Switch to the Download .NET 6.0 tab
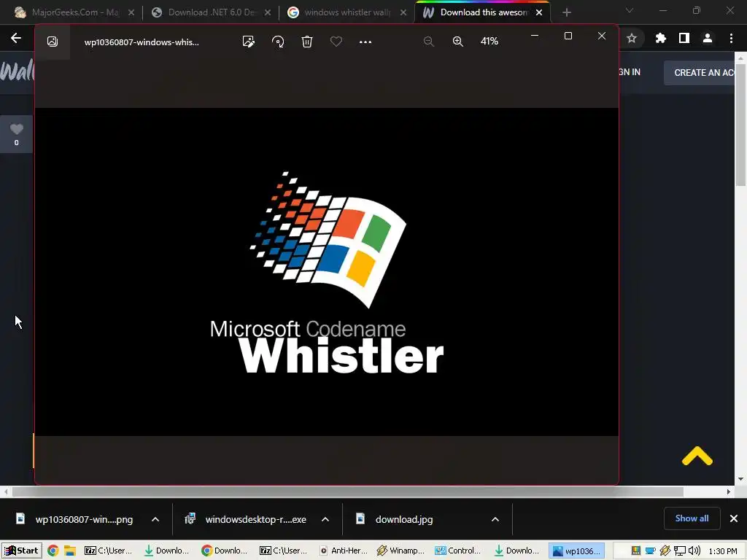This screenshot has width=747, height=560. coord(212,12)
